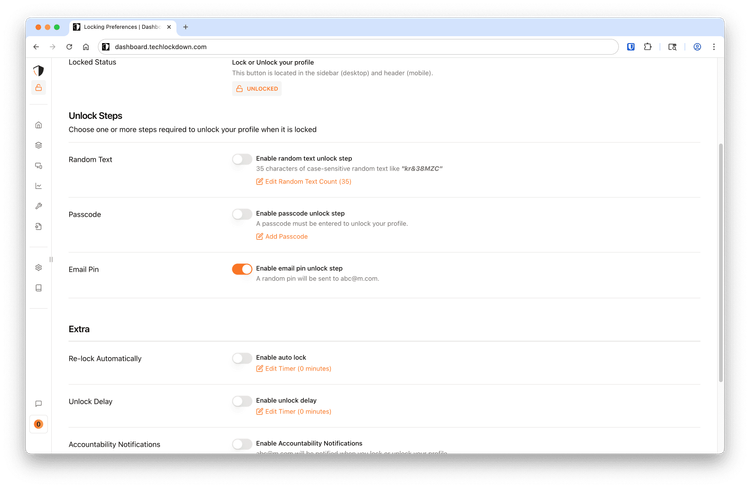Open the home icon in left sidebar
750x488 pixels.
38,125
